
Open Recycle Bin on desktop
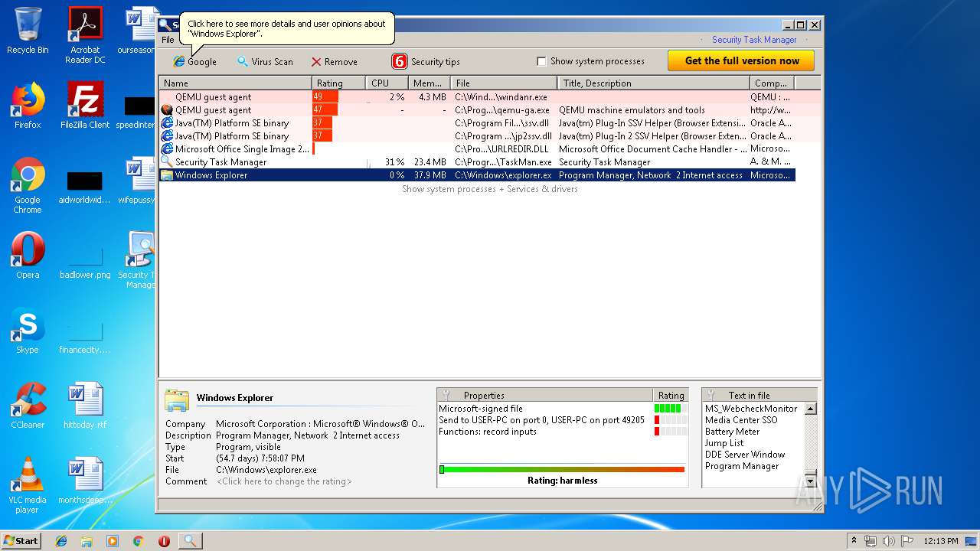pyautogui.click(x=28, y=31)
